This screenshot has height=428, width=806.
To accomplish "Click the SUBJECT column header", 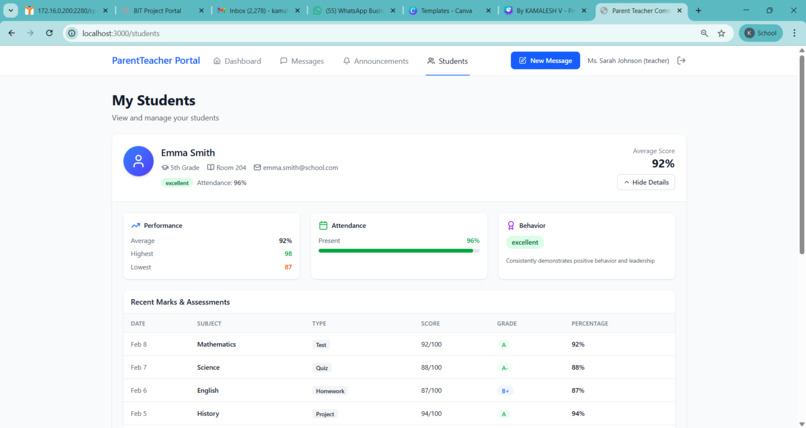I will [x=209, y=324].
